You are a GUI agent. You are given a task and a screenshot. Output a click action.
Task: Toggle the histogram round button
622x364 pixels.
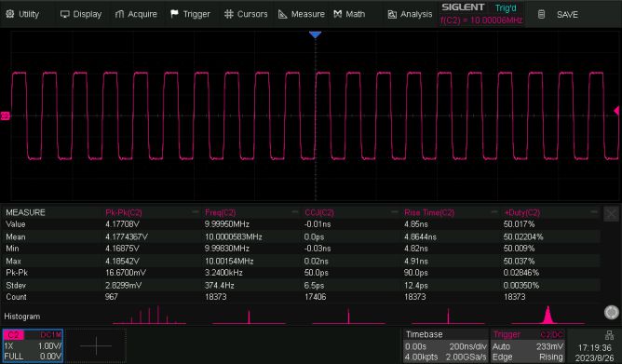click(x=611, y=313)
